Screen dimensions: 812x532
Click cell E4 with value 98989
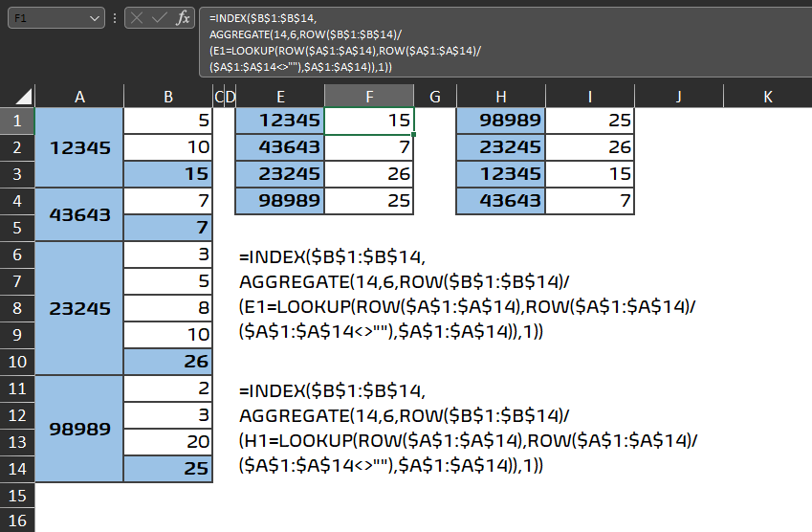[x=280, y=201]
